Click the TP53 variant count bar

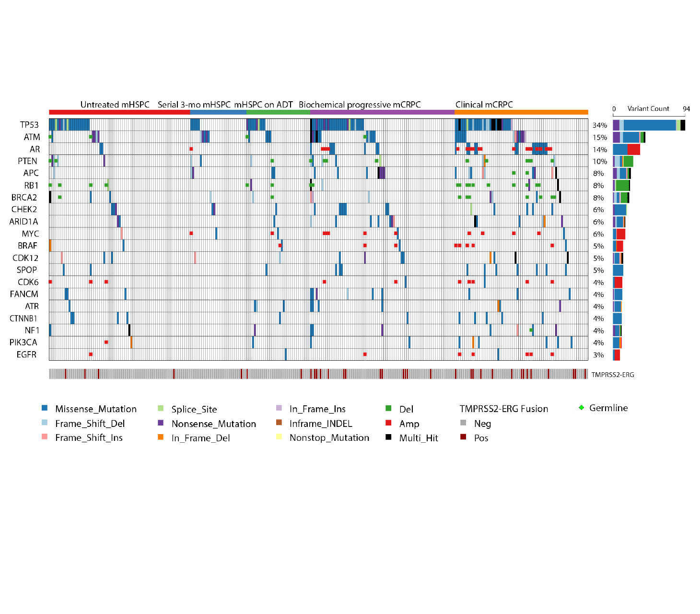click(649, 125)
